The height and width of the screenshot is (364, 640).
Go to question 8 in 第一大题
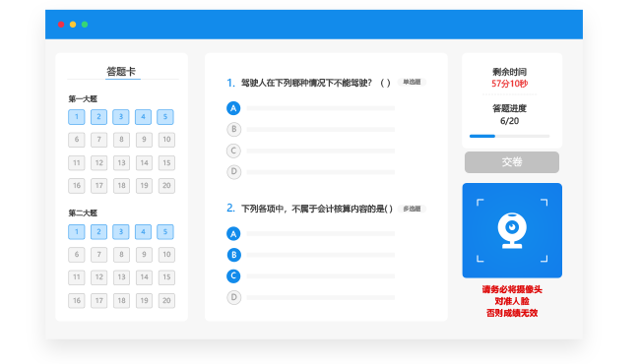(121, 140)
